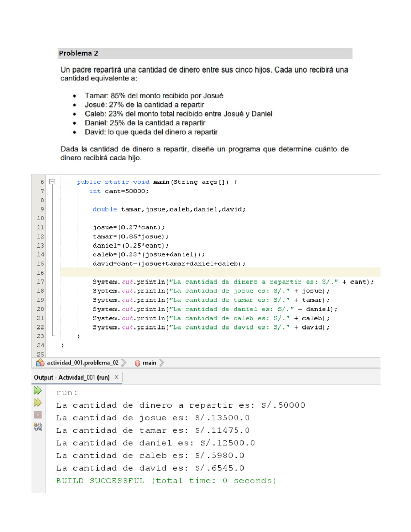Select the actividad_001.problema_02 breadcrumb
Screen dimensions: 411x532
pyautogui.click(x=83, y=363)
